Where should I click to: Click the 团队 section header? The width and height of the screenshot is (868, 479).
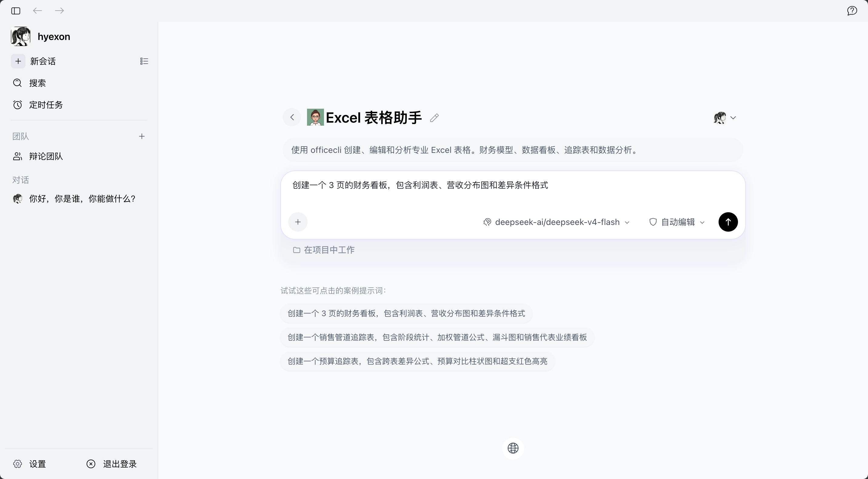pos(21,136)
